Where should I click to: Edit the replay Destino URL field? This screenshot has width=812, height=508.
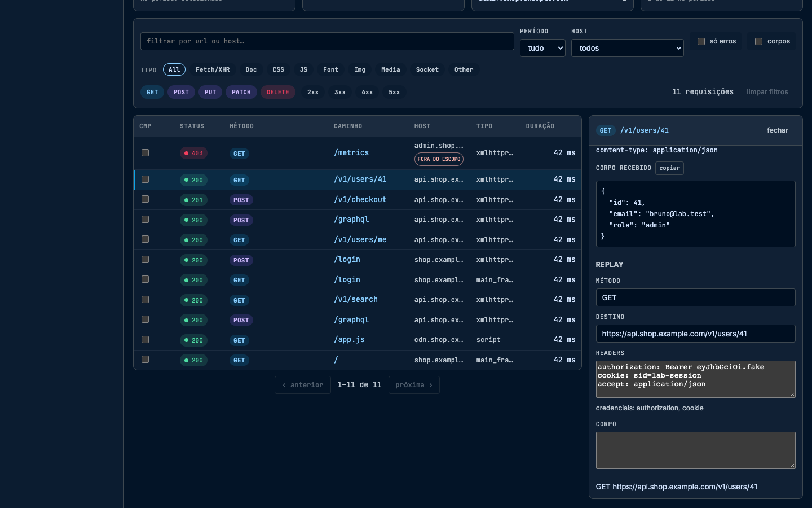(695, 334)
